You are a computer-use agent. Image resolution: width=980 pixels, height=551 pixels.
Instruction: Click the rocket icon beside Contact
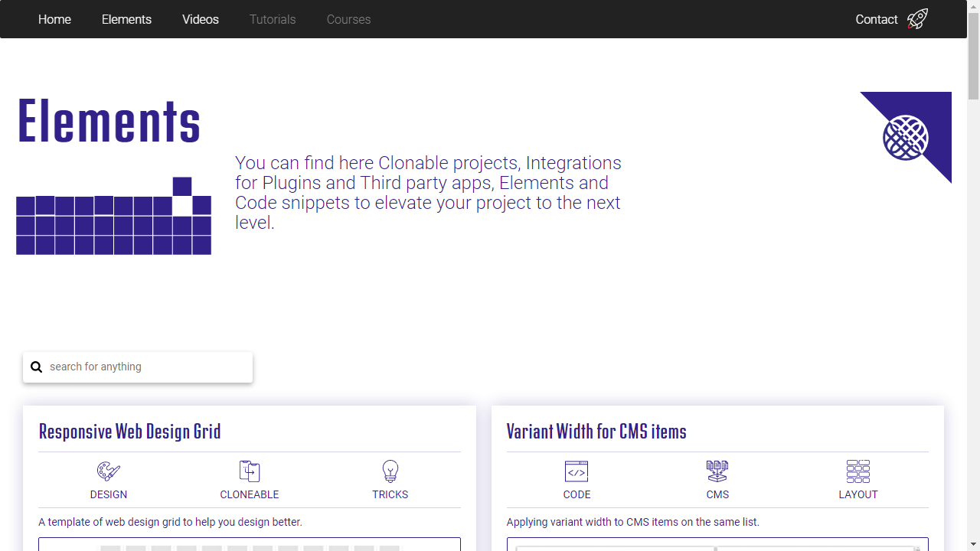coord(917,19)
